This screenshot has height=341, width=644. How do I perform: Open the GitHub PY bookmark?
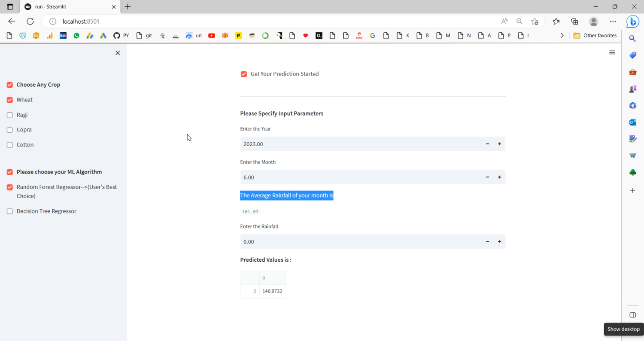click(121, 36)
